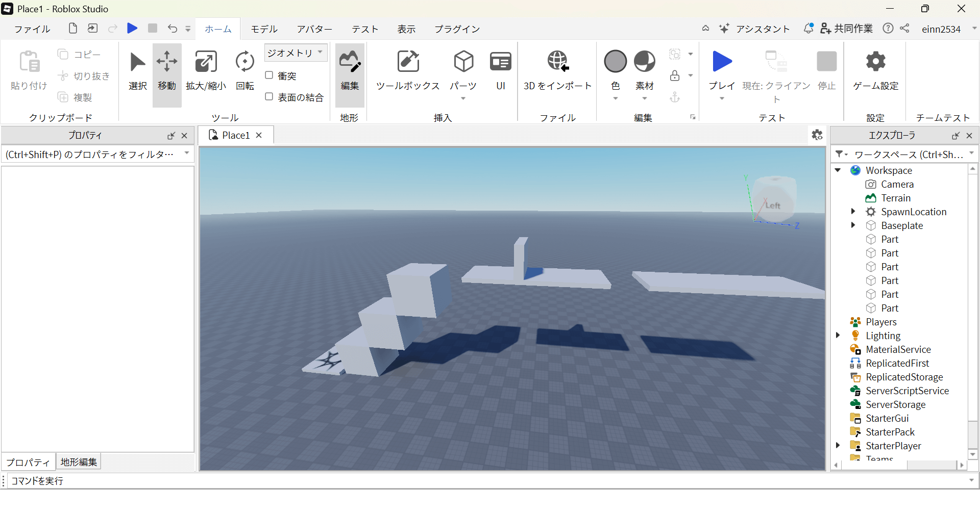Viewport: 980px width, 514px height.
Task: Click the anchor icon in 編集 group
Action: pos(675,97)
